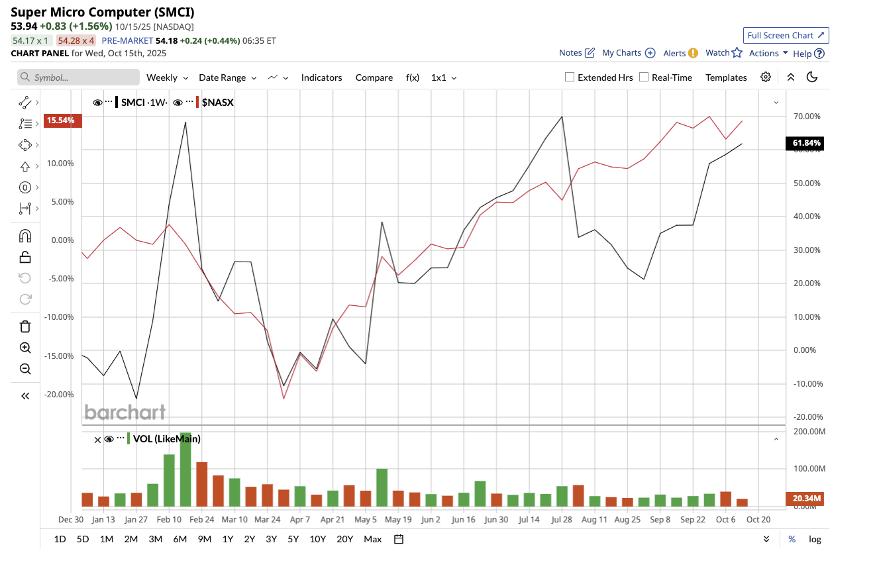Open the f(x) expressions menu

413,77
